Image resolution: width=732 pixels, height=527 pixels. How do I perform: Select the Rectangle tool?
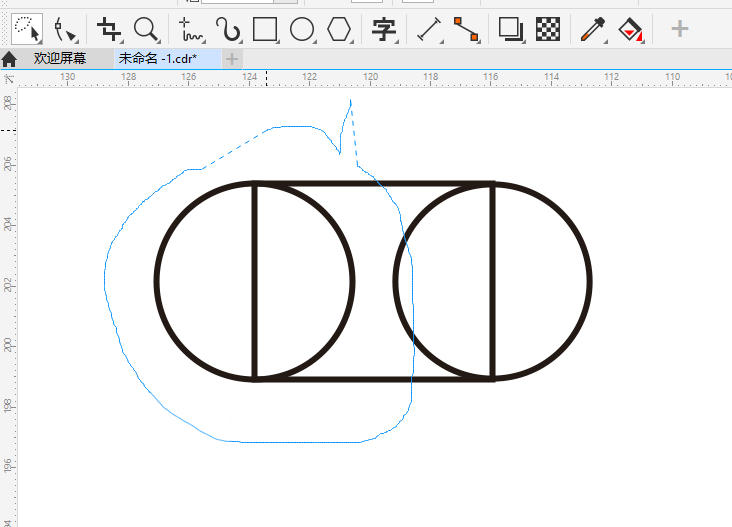[x=265, y=30]
